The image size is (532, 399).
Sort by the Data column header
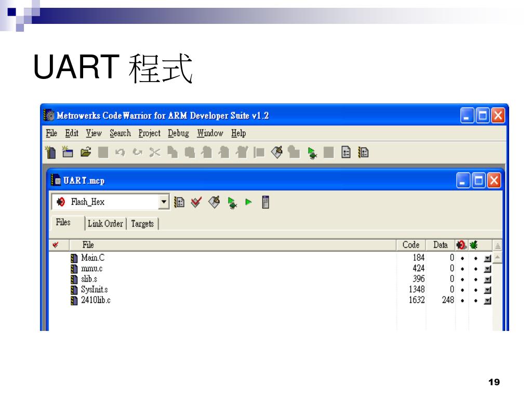click(x=441, y=245)
